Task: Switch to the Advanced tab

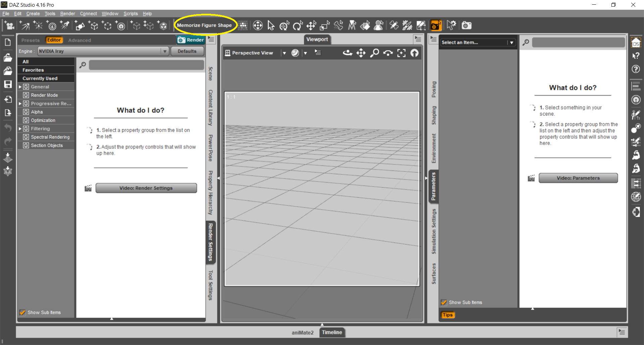Action: tap(79, 40)
